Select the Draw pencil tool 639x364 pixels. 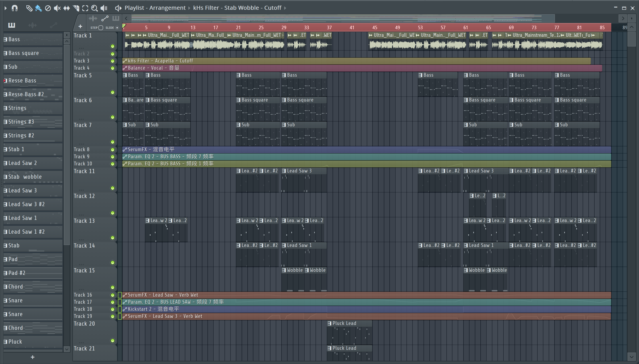(29, 8)
